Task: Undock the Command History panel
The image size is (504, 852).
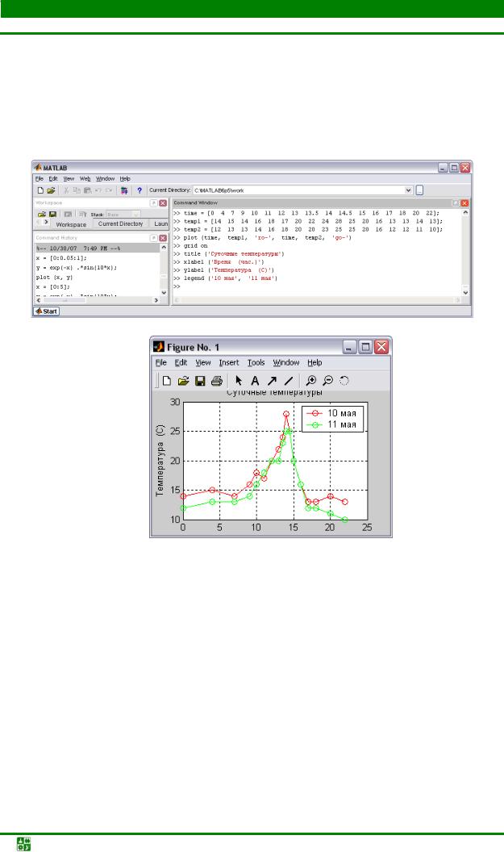Action: 154,238
